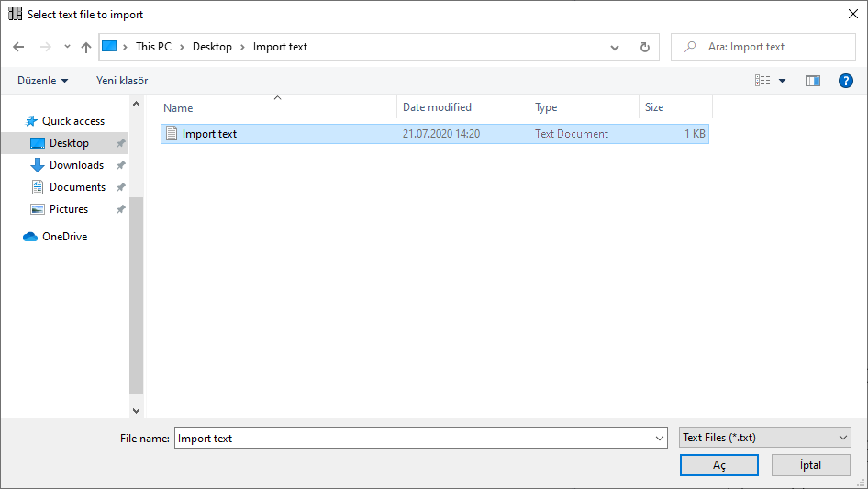Select the Import text file icon
Screen dimensions: 868x489
pos(171,134)
